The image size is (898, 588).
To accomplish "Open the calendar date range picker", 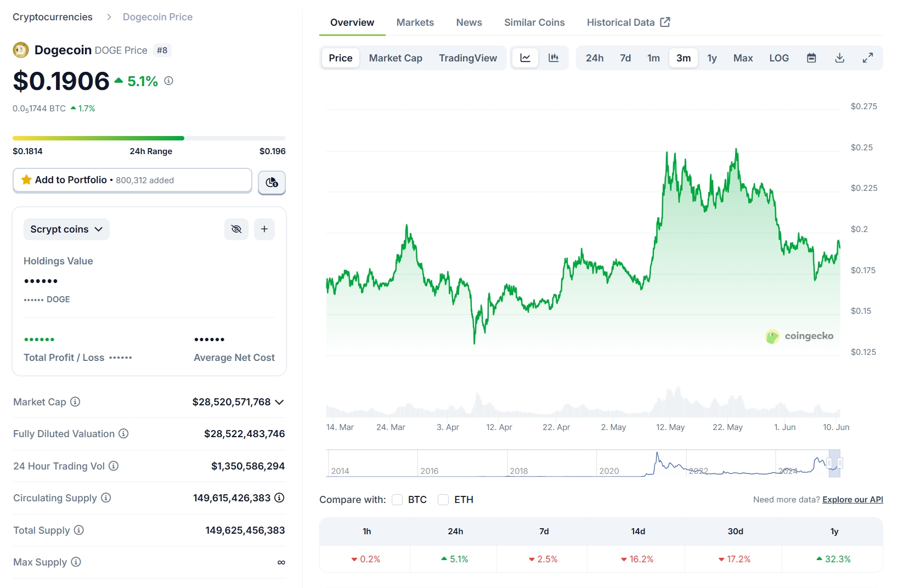I will pyautogui.click(x=811, y=58).
